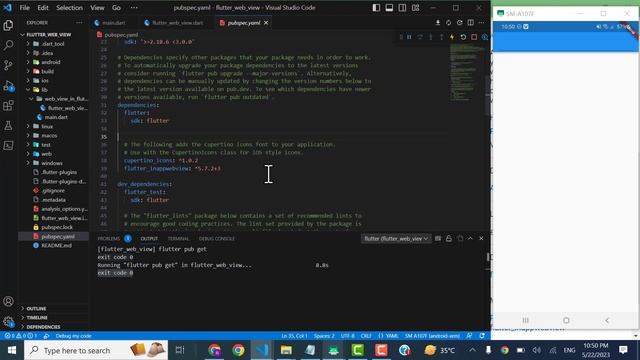This screenshot has height=360, width=640.
Task: Click YAML language mode in status bar
Action: click(388, 336)
